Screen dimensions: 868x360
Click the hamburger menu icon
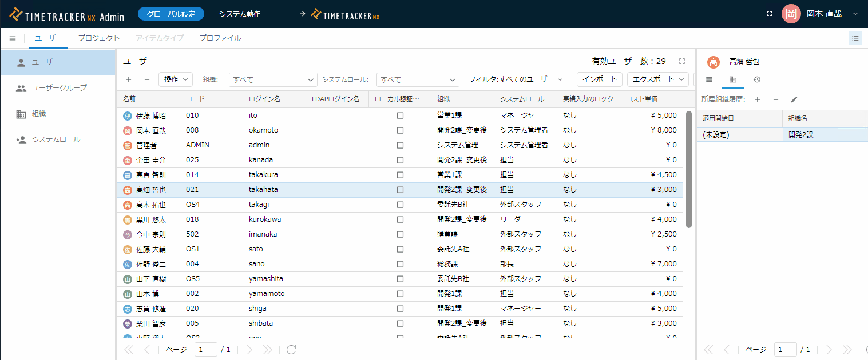13,38
